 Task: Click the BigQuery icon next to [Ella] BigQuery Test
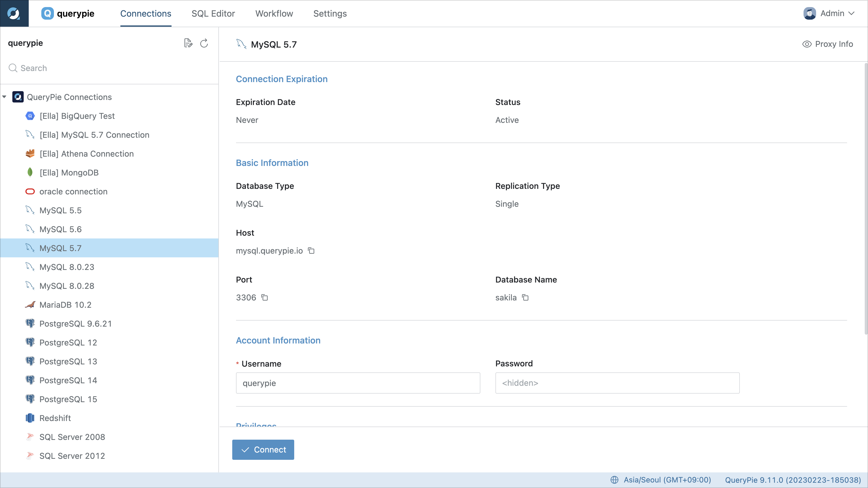(30, 116)
